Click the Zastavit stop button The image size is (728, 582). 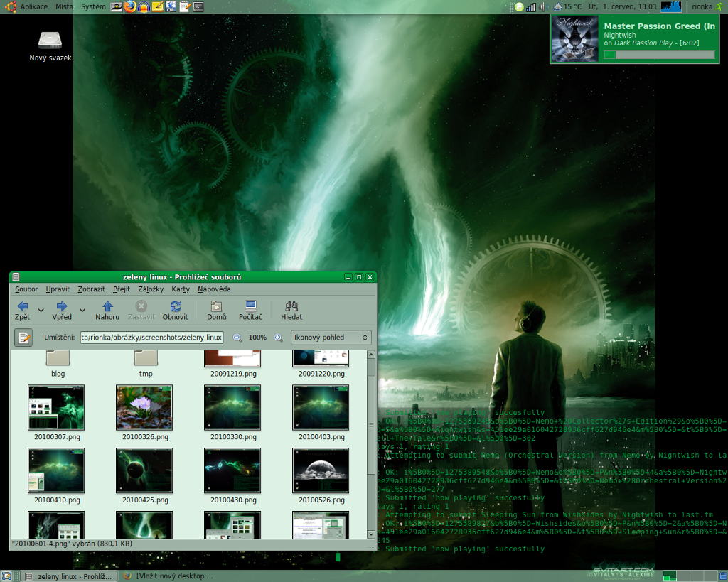coord(141,311)
